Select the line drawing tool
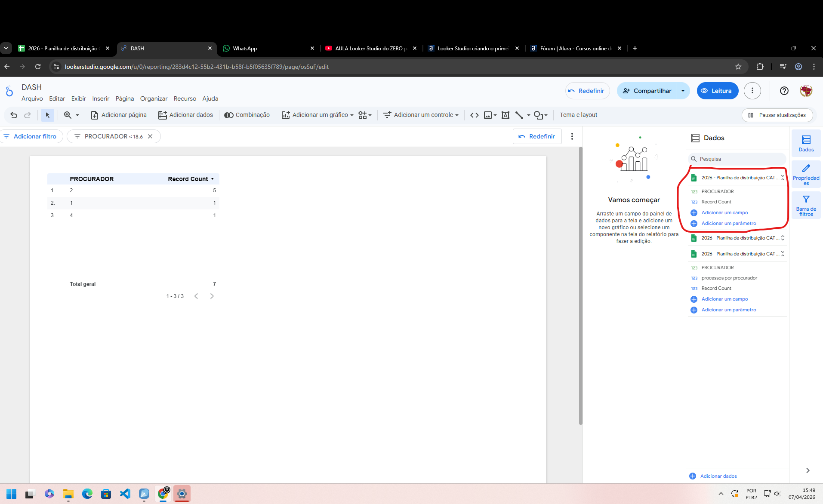823x504 pixels. [x=519, y=115]
